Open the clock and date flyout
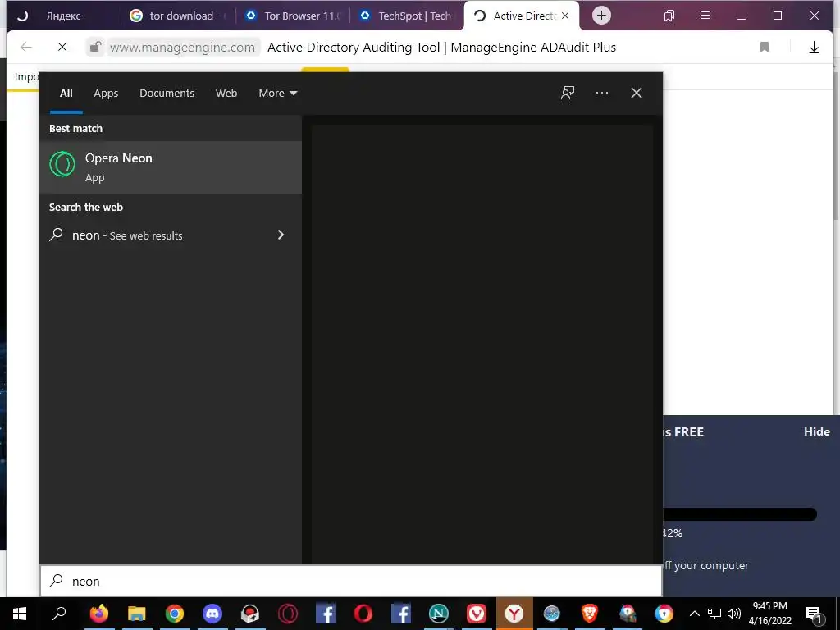 769,614
